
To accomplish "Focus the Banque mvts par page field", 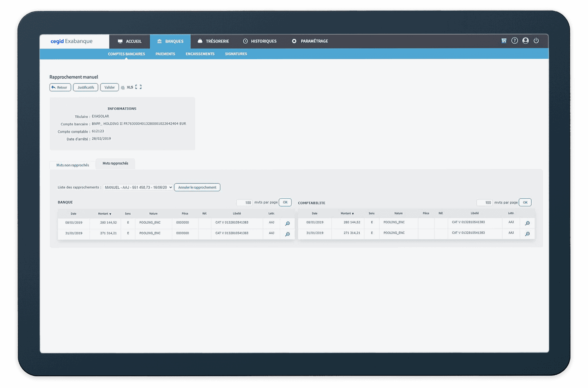I will tap(244, 203).
